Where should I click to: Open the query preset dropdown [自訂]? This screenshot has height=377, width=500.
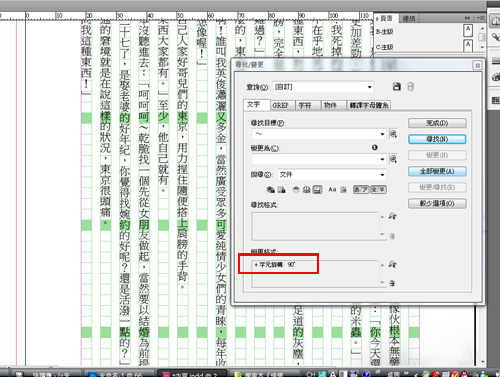pyautogui.click(x=323, y=87)
